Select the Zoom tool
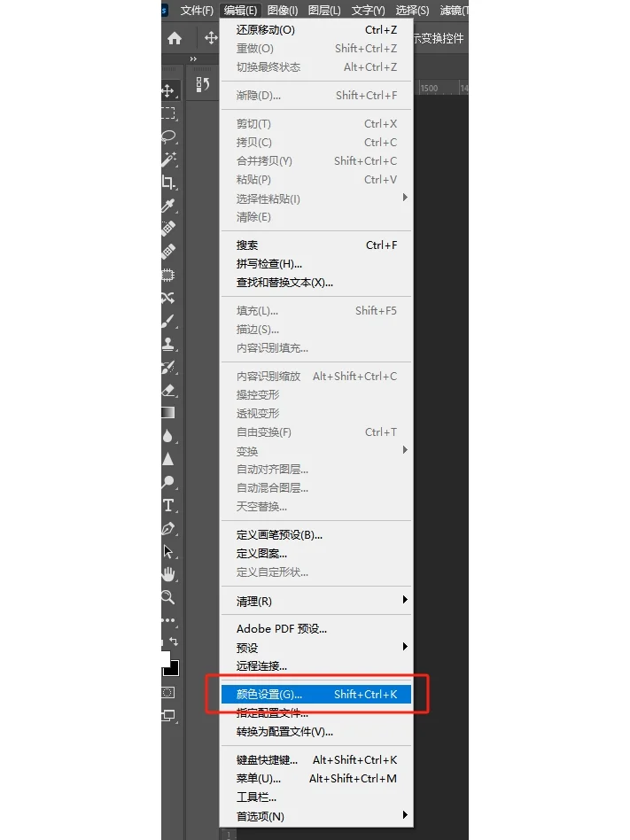The height and width of the screenshot is (840, 630). click(168, 597)
